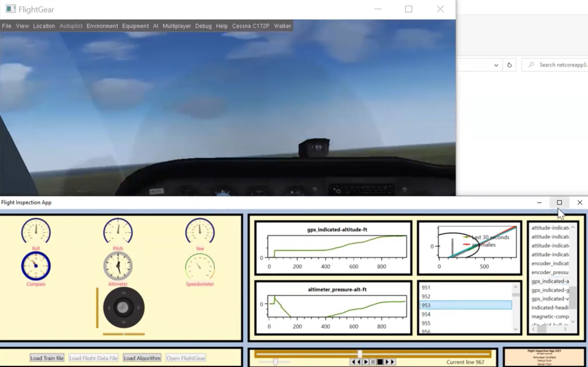Click the Open FlightGear button
Screen dimensions: 588x367
click(185, 358)
